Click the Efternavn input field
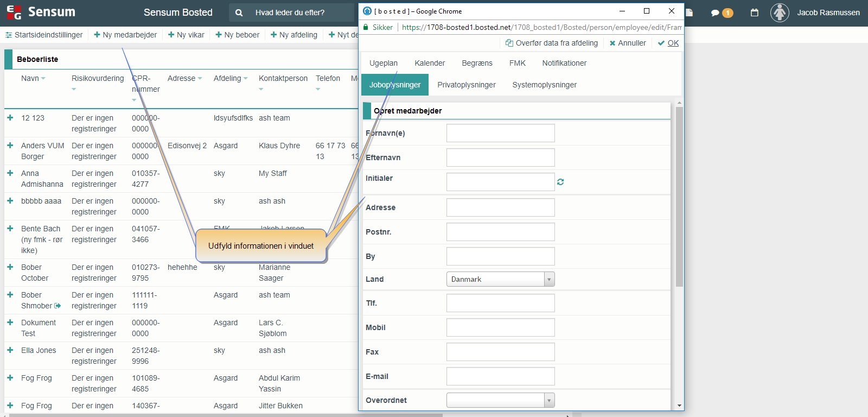 point(500,157)
